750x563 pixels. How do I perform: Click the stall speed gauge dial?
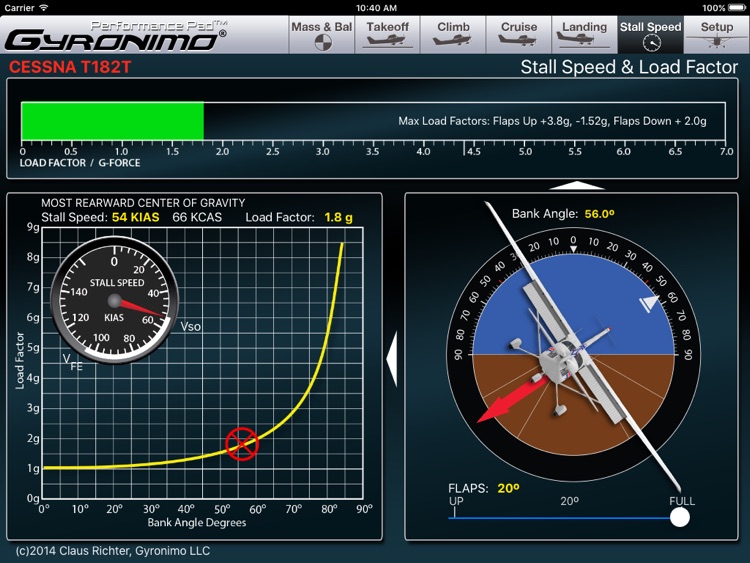[114, 300]
